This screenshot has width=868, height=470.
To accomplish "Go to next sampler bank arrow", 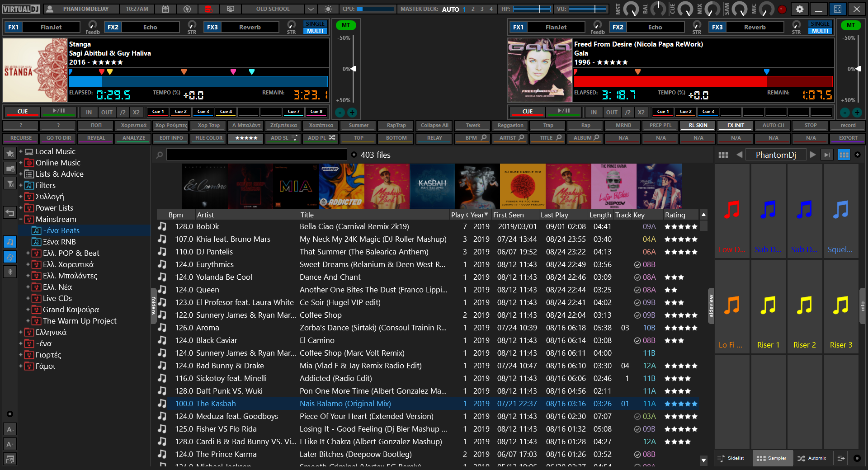I will [813, 155].
